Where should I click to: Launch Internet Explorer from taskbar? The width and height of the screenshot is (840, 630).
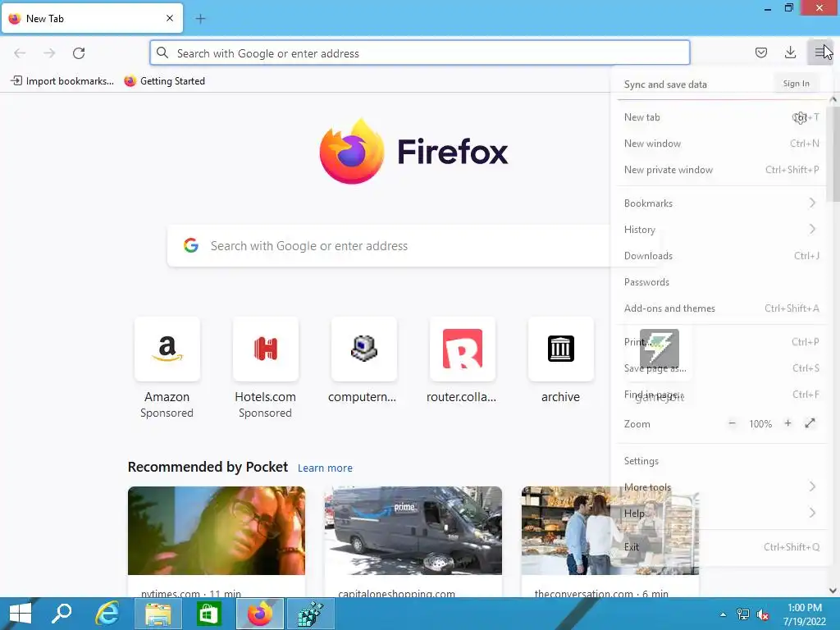107,614
